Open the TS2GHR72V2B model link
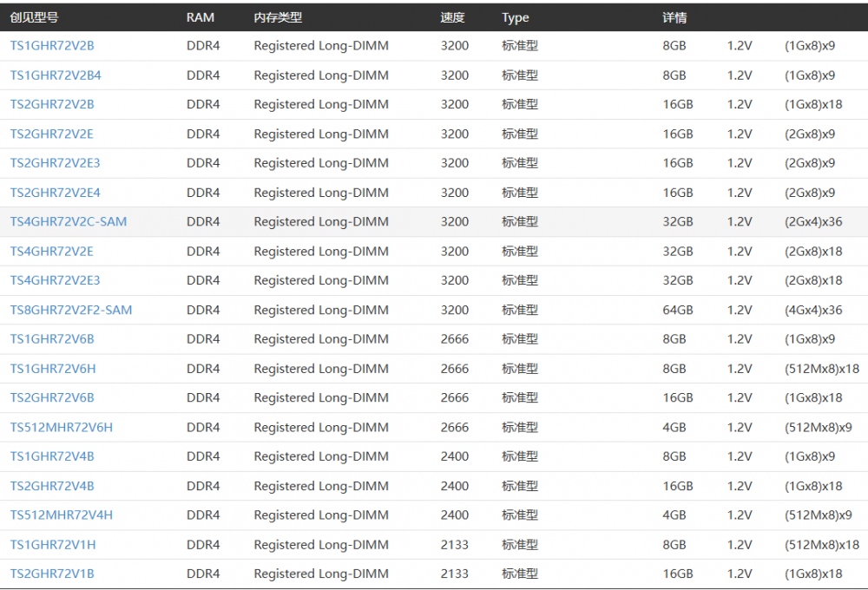 tap(52, 105)
